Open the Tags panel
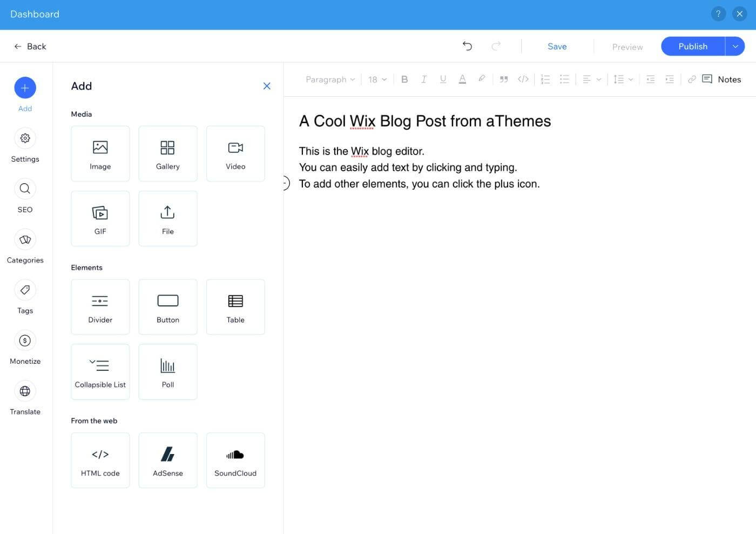 click(x=25, y=290)
